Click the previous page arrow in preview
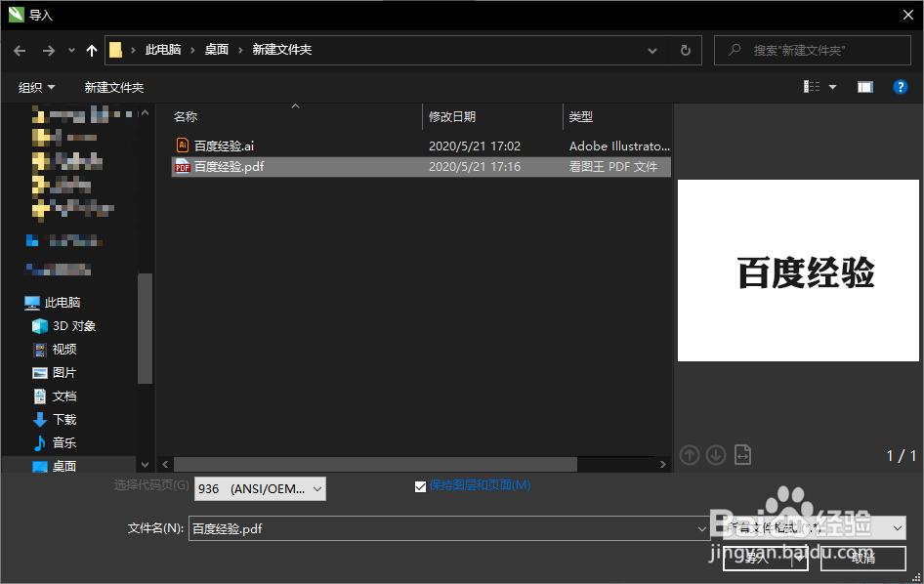The width and height of the screenshot is (924, 584). click(x=689, y=454)
